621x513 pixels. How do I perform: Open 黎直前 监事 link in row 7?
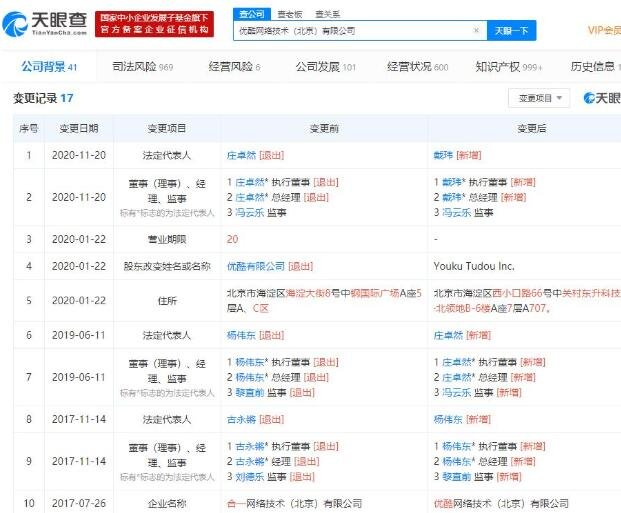point(250,393)
